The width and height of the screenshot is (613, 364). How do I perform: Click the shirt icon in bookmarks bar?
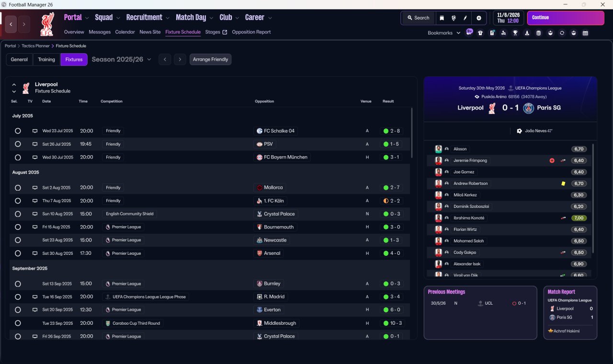pyautogui.click(x=480, y=33)
